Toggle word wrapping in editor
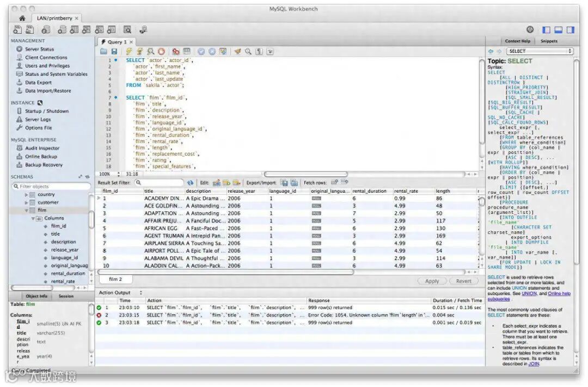Image resolution: width=588 pixels, height=387 pixels. click(x=270, y=52)
